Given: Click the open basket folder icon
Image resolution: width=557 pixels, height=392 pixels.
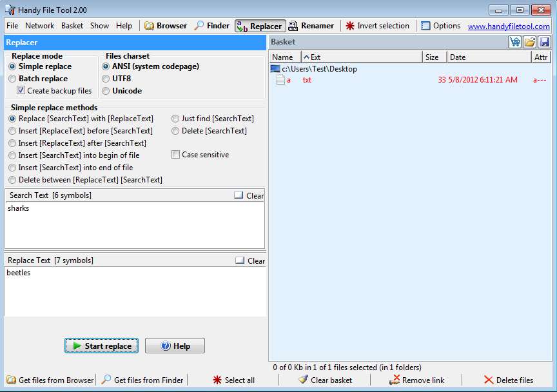Looking at the screenshot, I should (529, 42).
